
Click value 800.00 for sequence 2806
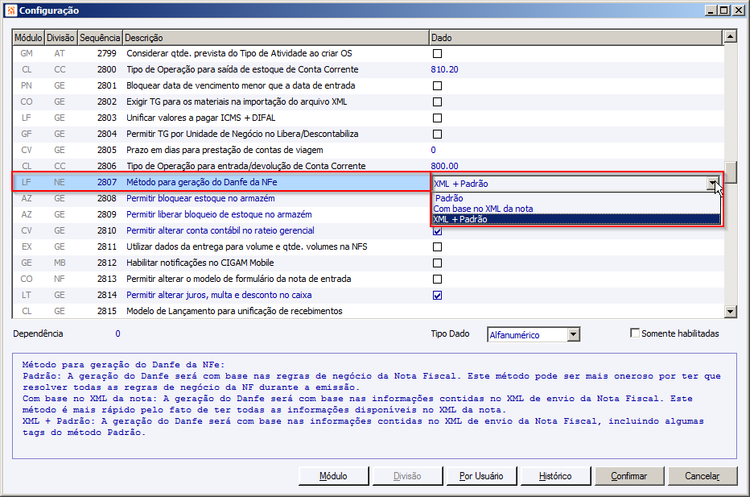444,166
